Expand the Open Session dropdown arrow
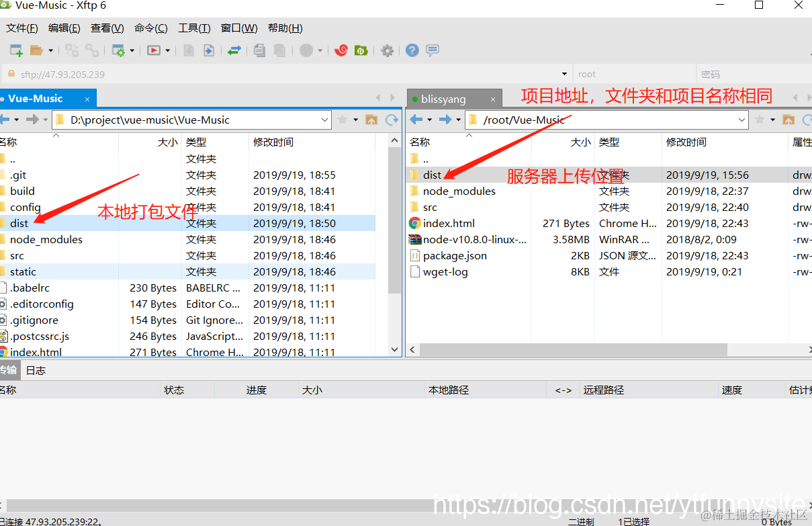Viewport: 812px width, 526px height. (50, 50)
